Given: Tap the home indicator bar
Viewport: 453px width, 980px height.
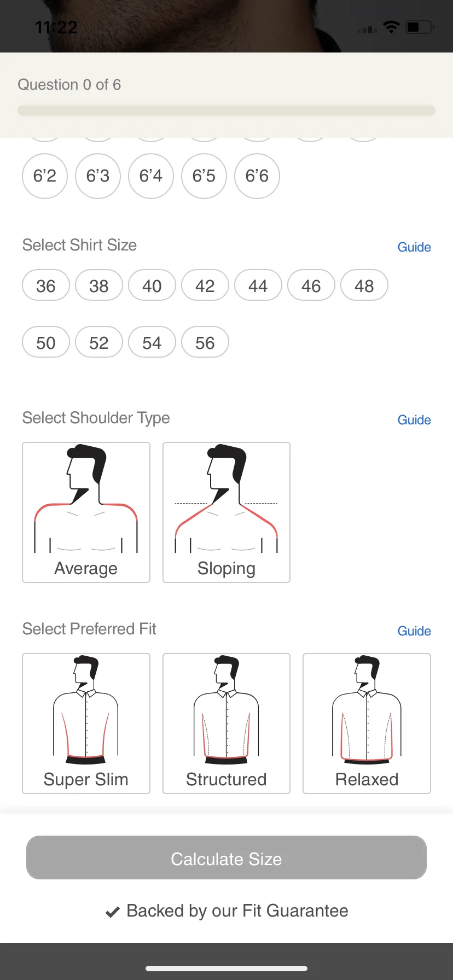Looking at the screenshot, I should (x=226, y=969).
